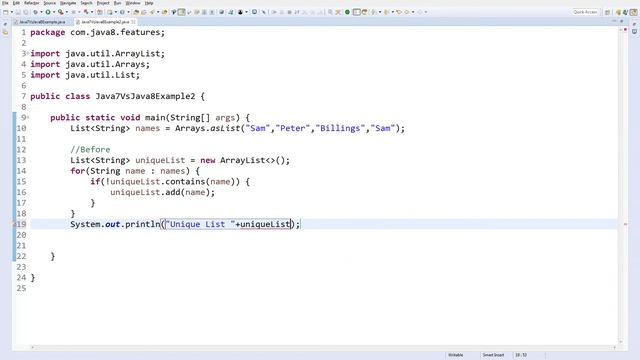The height and width of the screenshot is (360, 640).
Task: Click the "Billings" string literal
Action: point(340,128)
